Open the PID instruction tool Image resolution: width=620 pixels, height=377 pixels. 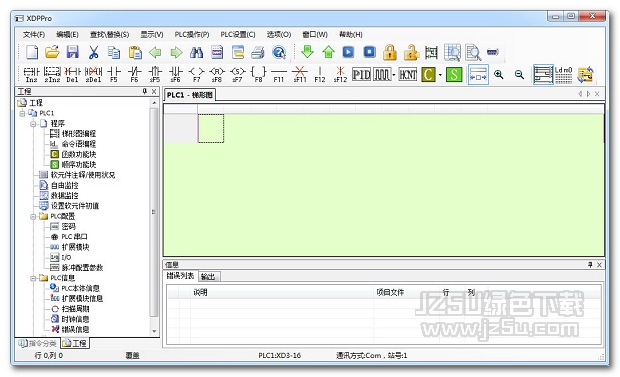click(x=361, y=74)
